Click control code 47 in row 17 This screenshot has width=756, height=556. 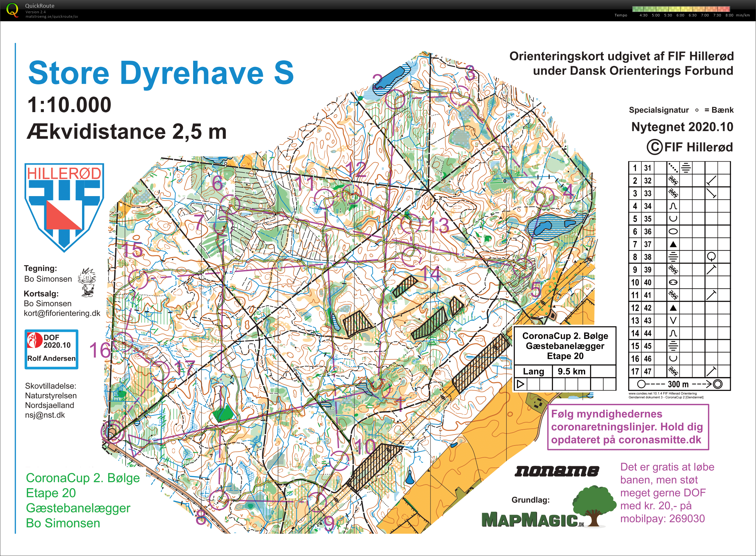point(648,372)
